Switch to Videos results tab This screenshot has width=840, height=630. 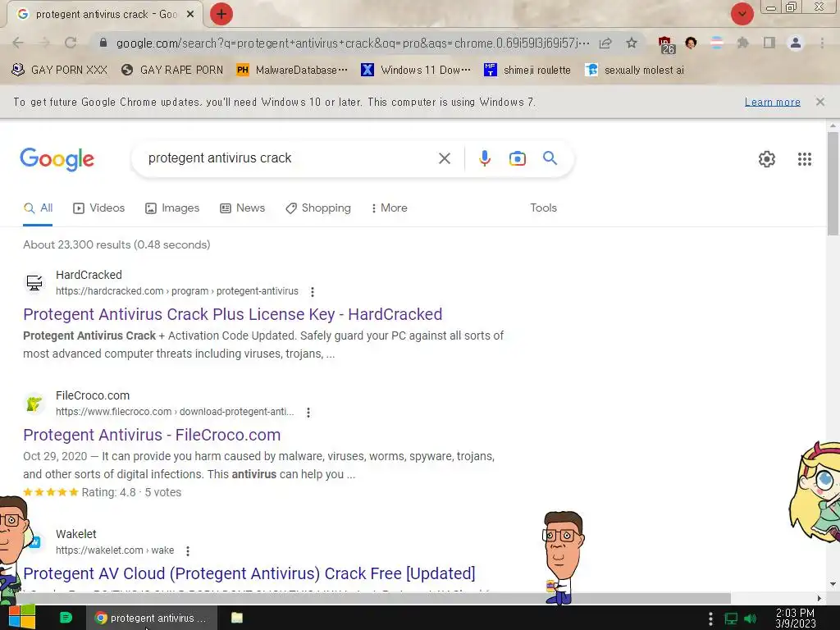[x=99, y=208]
